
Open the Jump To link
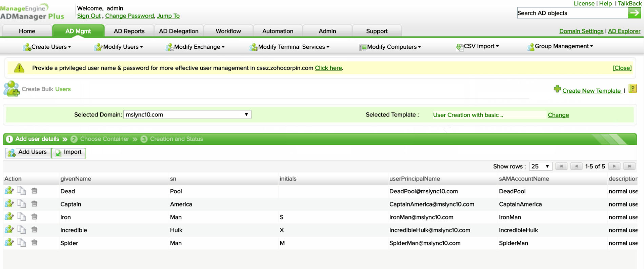pos(168,16)
